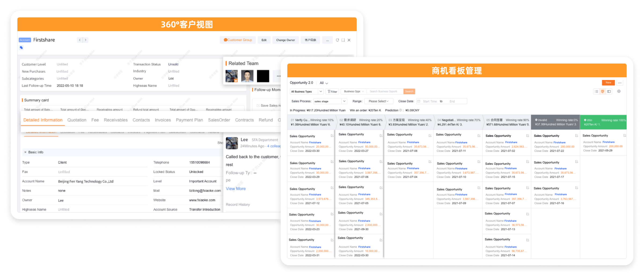Select the Invalid stage column header

click(555, 122)
